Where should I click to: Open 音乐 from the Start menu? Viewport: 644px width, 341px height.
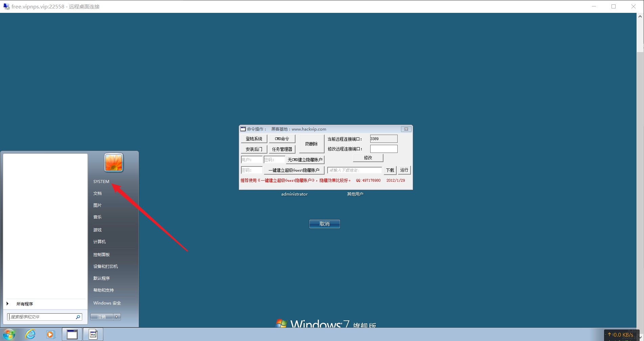(x=97, y=217)
